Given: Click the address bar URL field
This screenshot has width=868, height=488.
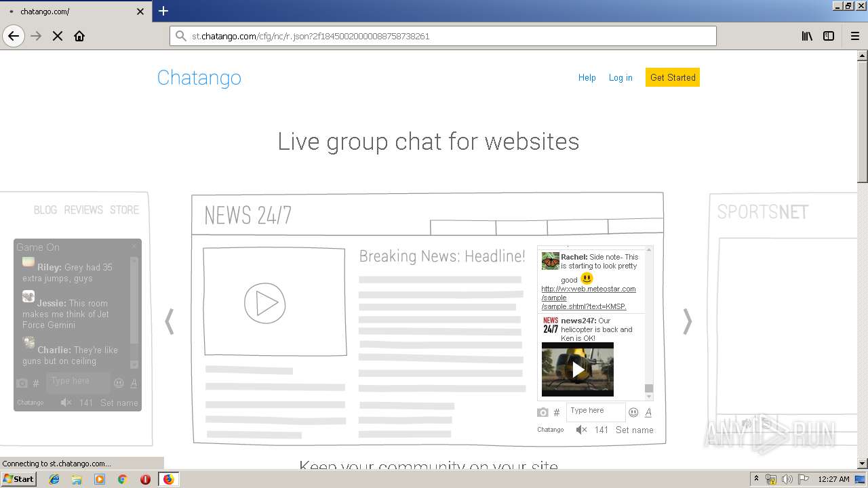Looking at the screenshot, I should (443, 36).
